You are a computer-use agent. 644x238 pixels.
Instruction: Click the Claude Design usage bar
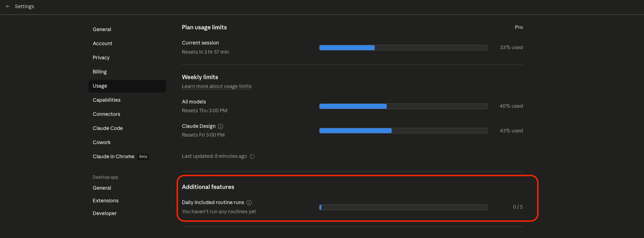click(403, 131)
